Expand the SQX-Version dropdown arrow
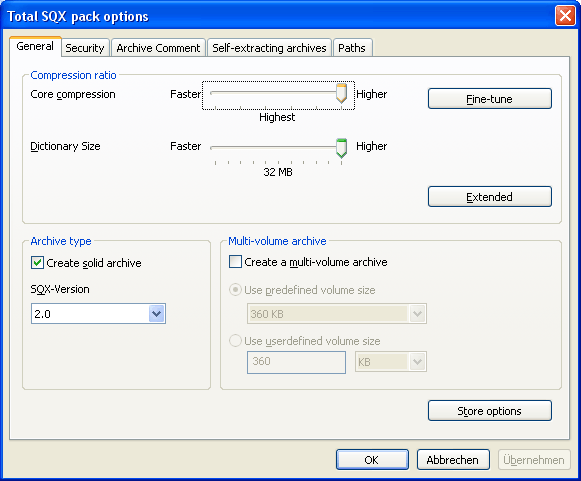 [x=157, y=314]
